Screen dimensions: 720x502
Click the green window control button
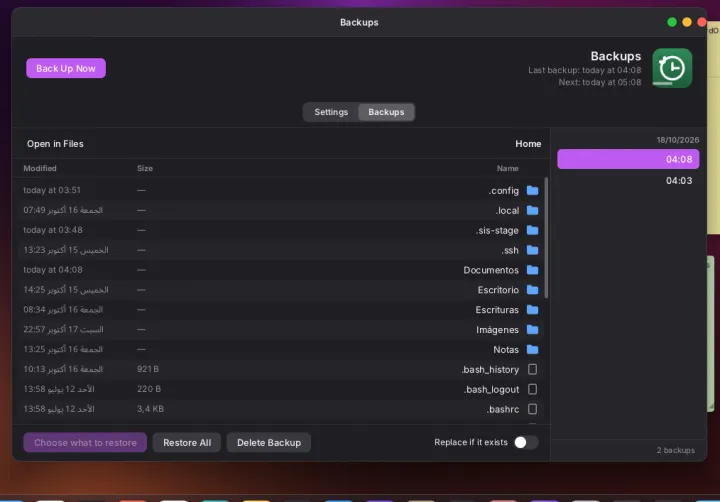pyautogui.click(x=672, y=22)
